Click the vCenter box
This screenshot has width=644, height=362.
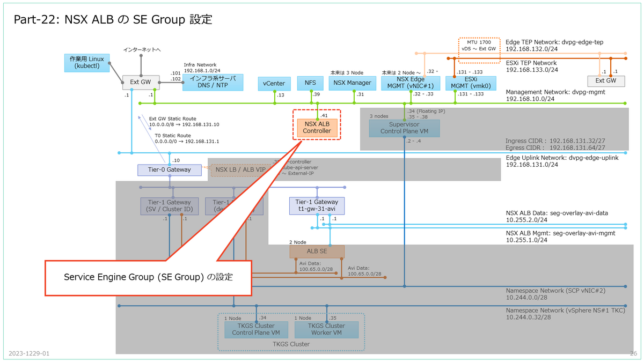click(274, 83)
